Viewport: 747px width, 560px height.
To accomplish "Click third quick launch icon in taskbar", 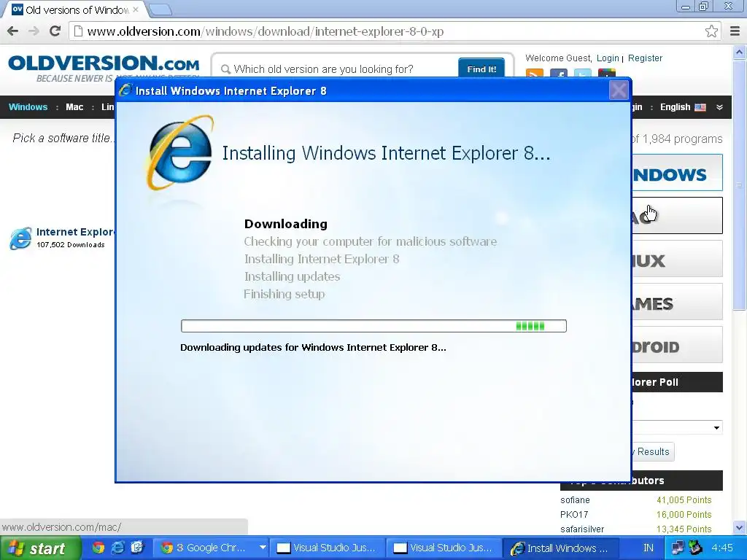I will [x=137, y=548].
